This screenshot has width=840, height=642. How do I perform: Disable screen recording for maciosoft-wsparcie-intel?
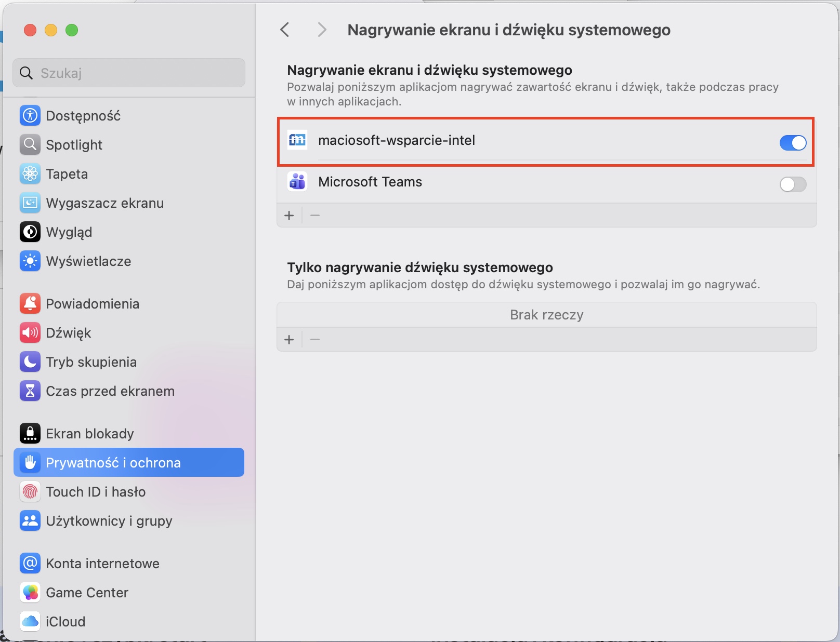[793, 142]
